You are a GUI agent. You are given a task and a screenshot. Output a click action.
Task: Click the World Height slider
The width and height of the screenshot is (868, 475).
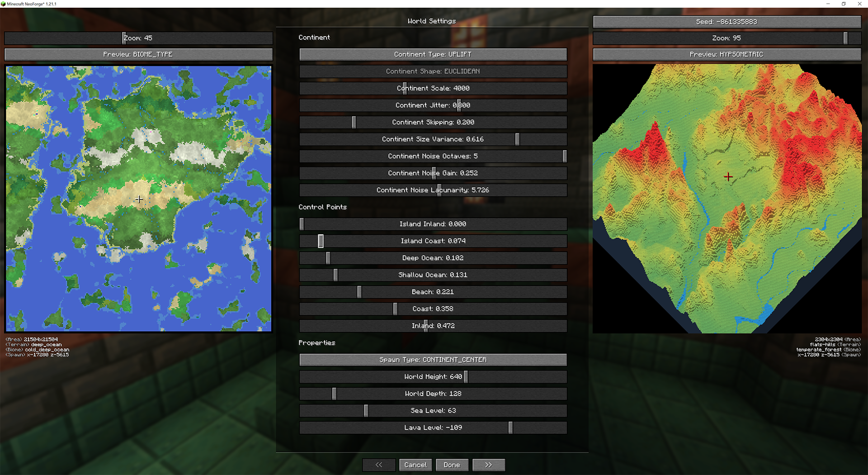pyautogui.click(x=433, y=377)
